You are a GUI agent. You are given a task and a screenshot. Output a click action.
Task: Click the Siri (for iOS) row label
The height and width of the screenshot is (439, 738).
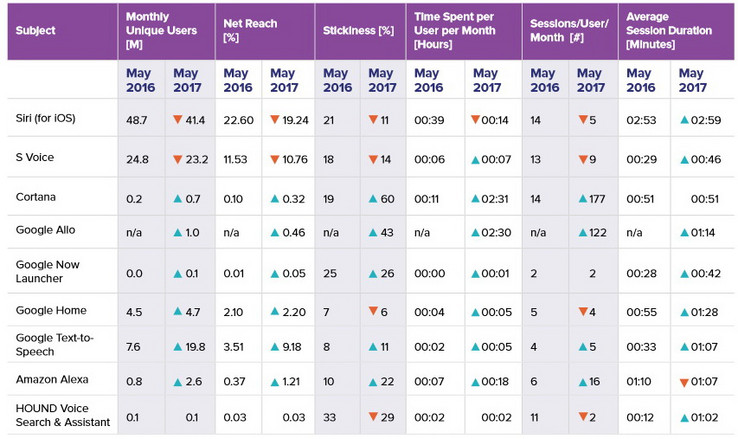46,118
